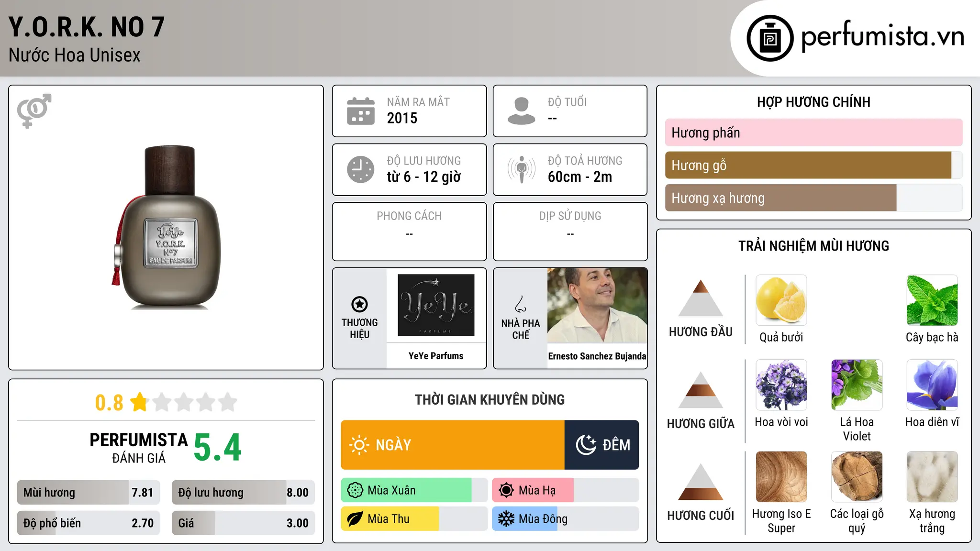Click the blue Mùa Đông season bar
Screen dimensions: 980x551
[x=525, y=519]
